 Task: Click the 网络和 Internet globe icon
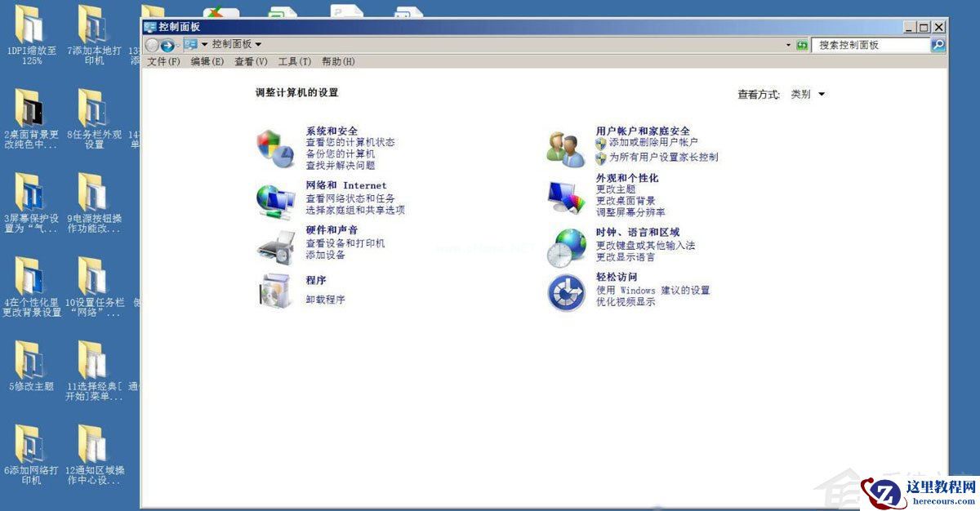point(272,197)
